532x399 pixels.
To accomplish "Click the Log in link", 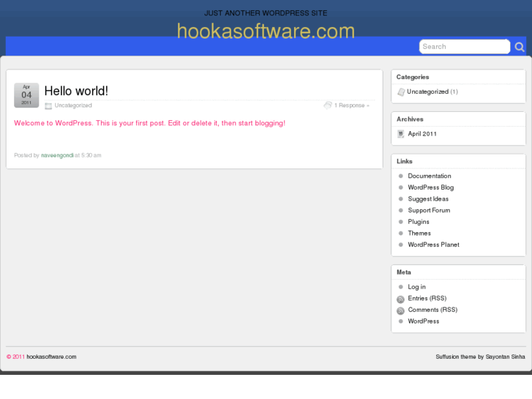I will [416, 287].
